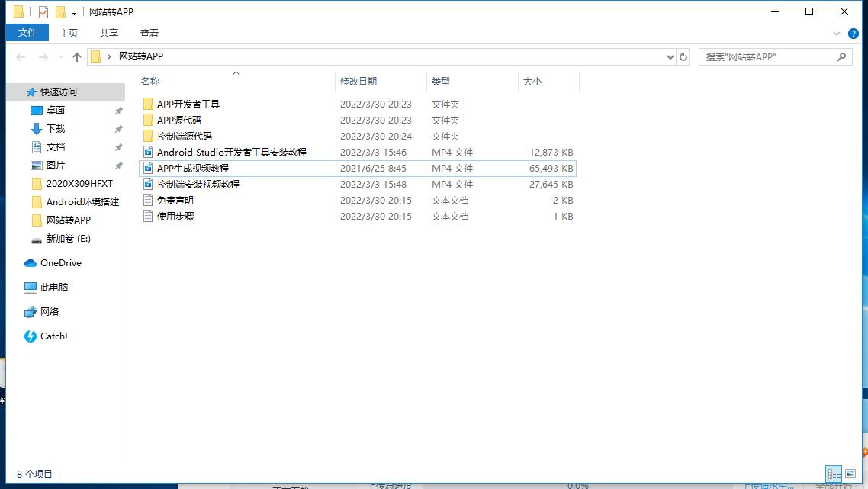Switch to the 查看 ribbon tab
868x489 pixels.
[x=149, y=33]
